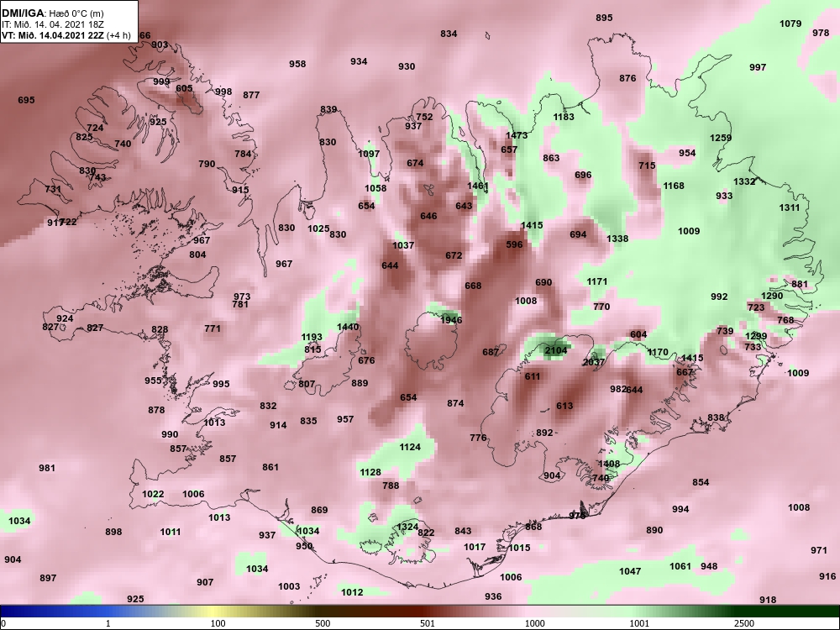Select the 903 label at the northwest tip

160,45
